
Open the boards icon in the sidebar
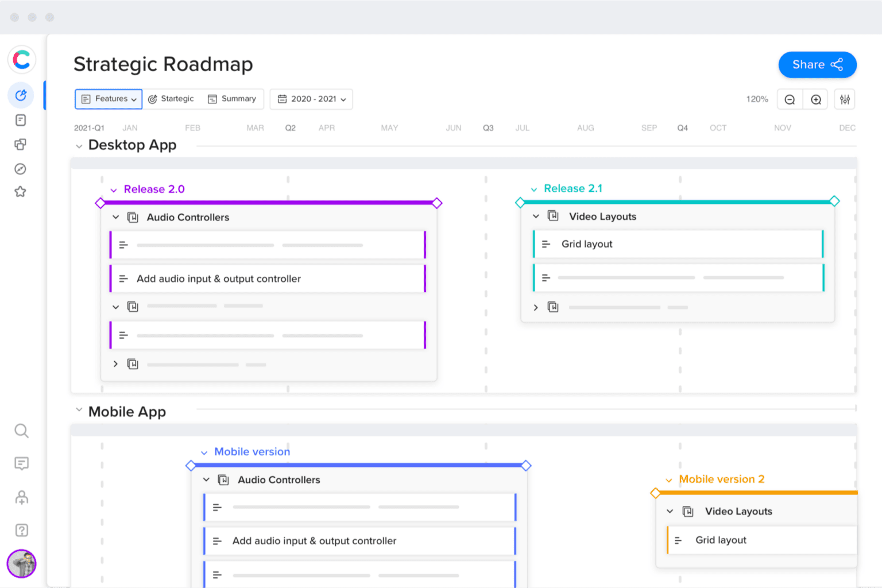coord(21,144)
